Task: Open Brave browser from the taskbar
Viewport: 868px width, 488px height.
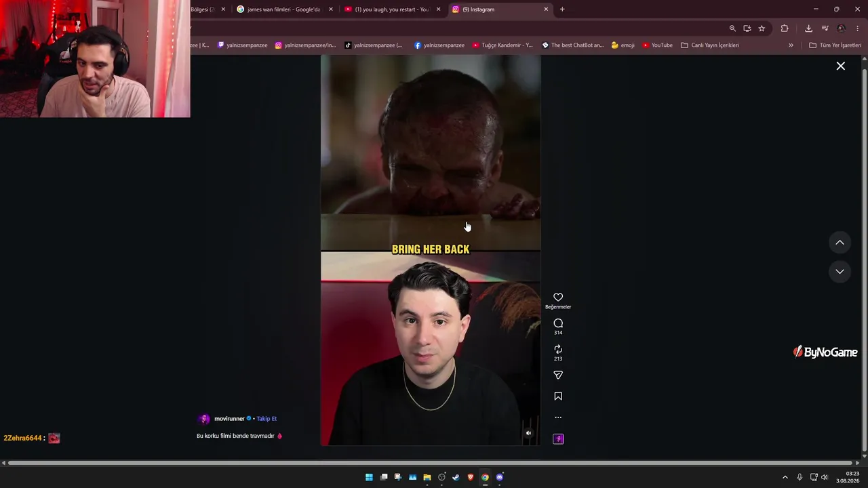Action: (x=471, y=477)
